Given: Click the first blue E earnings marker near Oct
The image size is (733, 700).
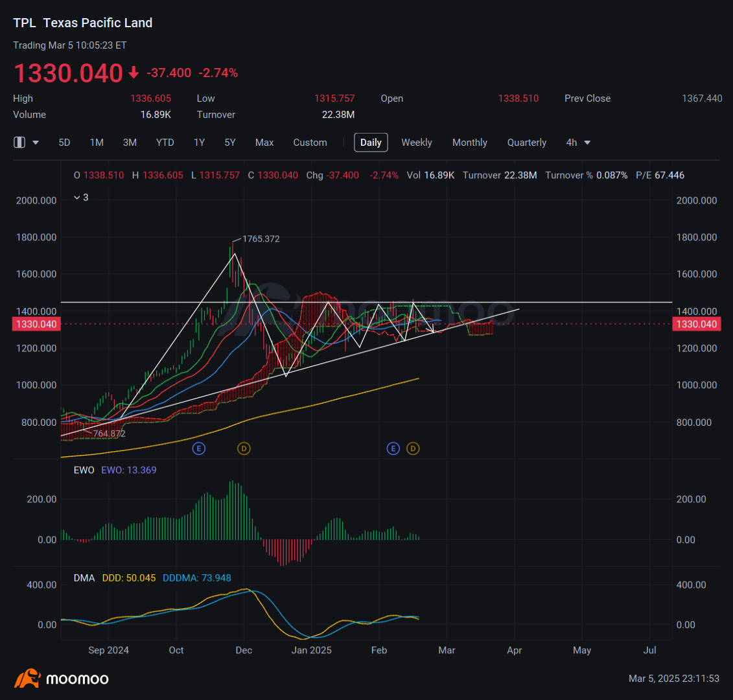Looking at the screenshot, I should pos(199,449).
